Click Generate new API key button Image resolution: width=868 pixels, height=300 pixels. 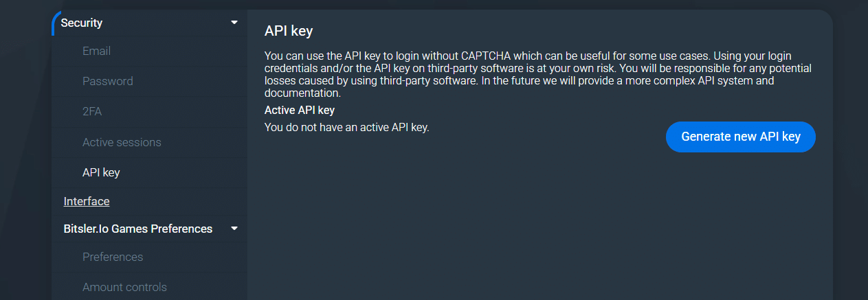click(x=741, y=137)
